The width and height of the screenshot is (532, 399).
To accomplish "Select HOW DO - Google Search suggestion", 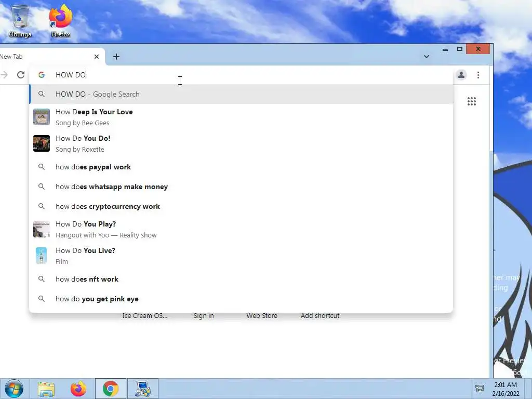I will [241, 94].
